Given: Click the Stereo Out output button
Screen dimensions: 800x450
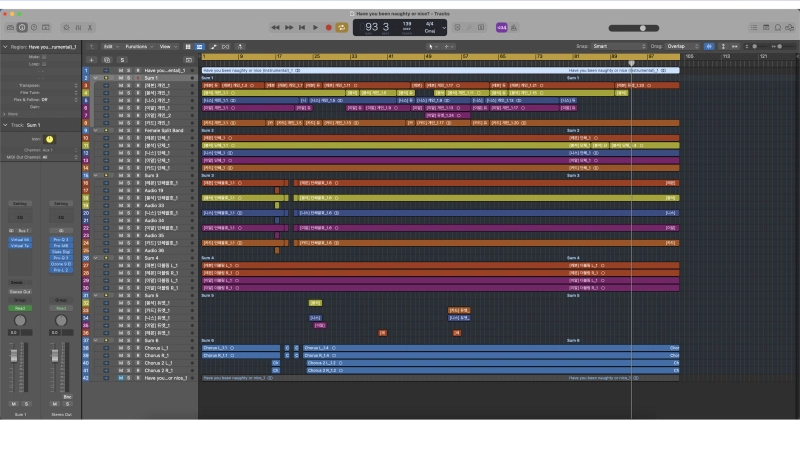Looking at the screenshot, I should [x=20, y=291].
